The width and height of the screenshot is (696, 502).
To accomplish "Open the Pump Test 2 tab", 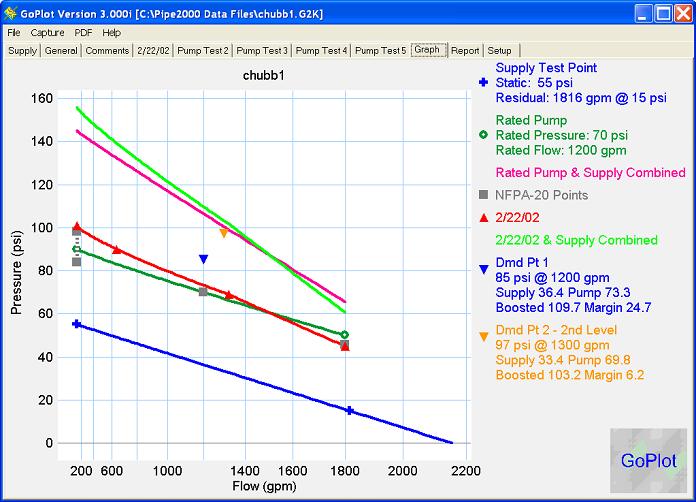I will [x=203, y=51].
